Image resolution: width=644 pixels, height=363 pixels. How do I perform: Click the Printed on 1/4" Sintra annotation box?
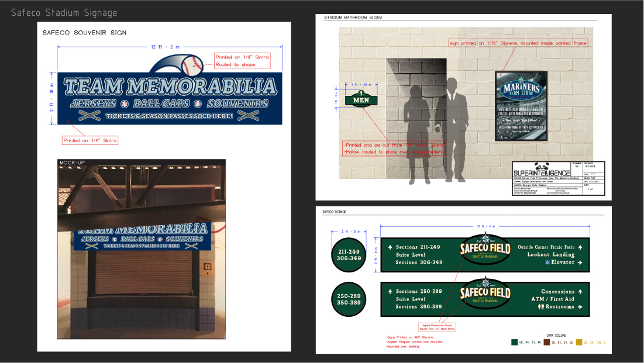point(90,140)
